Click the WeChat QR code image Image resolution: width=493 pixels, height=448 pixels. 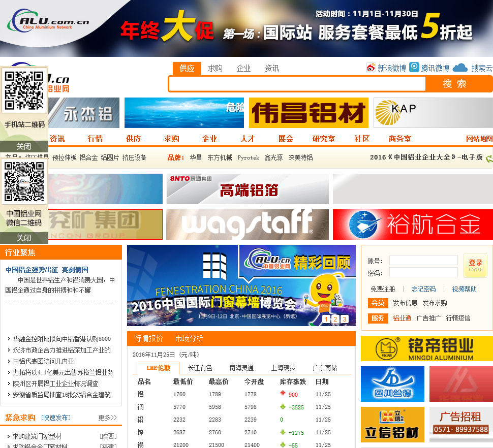pos(24,181)
